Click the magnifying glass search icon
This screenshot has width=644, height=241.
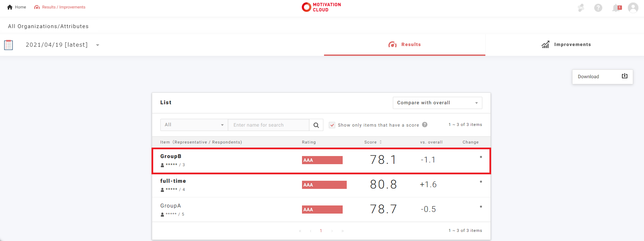pyautogui.click(x=316, y=125)
